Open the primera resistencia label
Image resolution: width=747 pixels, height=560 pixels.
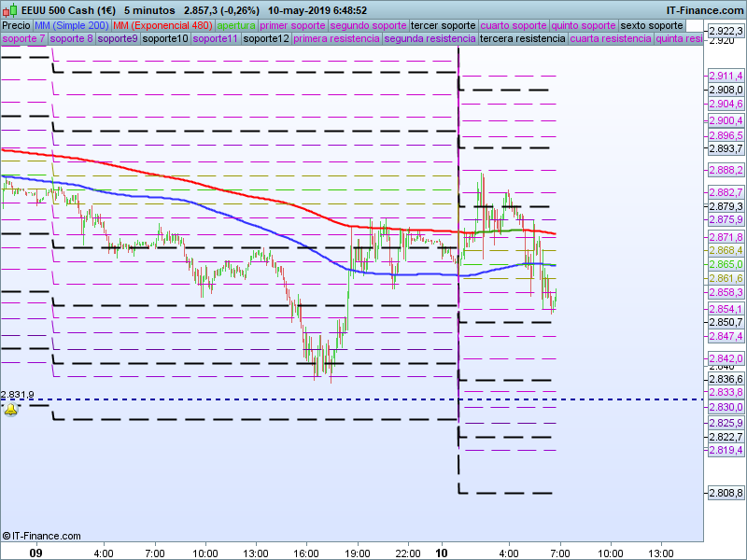coord(336,38)
